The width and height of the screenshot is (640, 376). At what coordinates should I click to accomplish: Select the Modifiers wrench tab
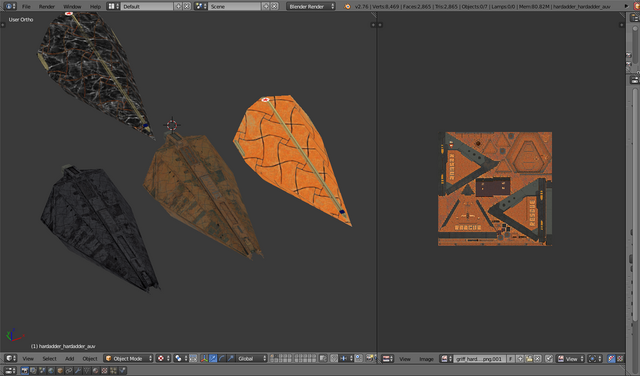pyautogui.click(x=78, y=371)
